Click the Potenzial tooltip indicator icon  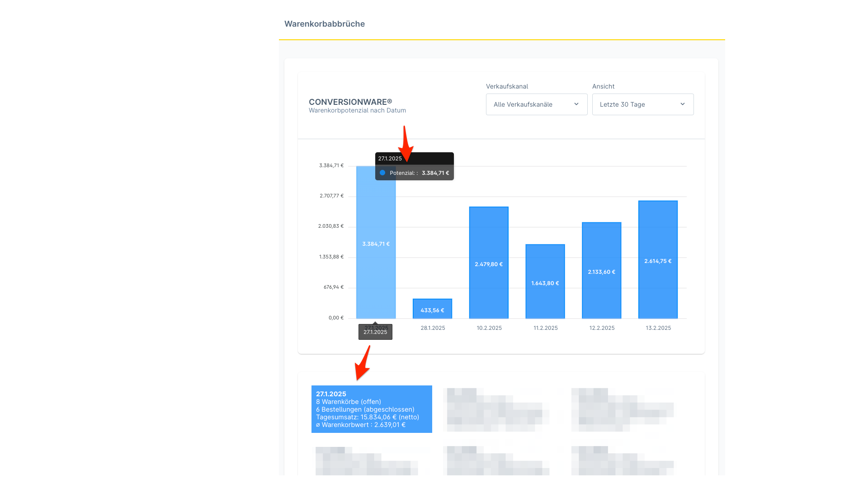[x=381, y=173]
